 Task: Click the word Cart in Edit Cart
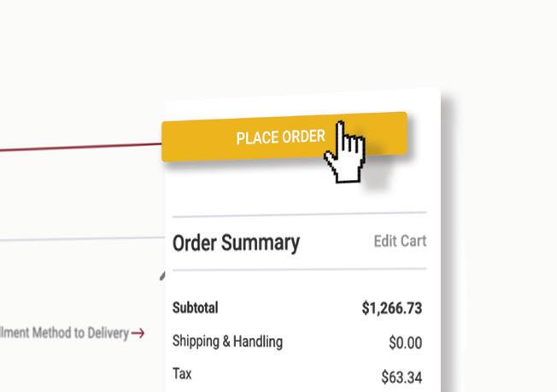click(x=413, y=241)
